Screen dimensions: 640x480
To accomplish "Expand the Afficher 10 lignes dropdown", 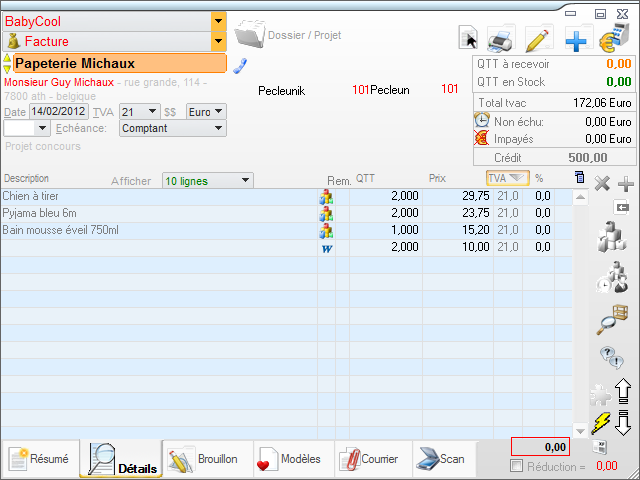I will pyautogui.click(x=245, y=181).
